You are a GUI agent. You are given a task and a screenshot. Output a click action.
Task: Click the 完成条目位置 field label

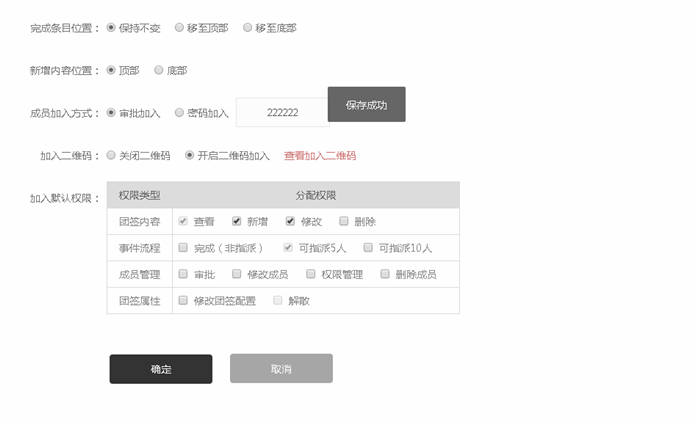point(64,28)
